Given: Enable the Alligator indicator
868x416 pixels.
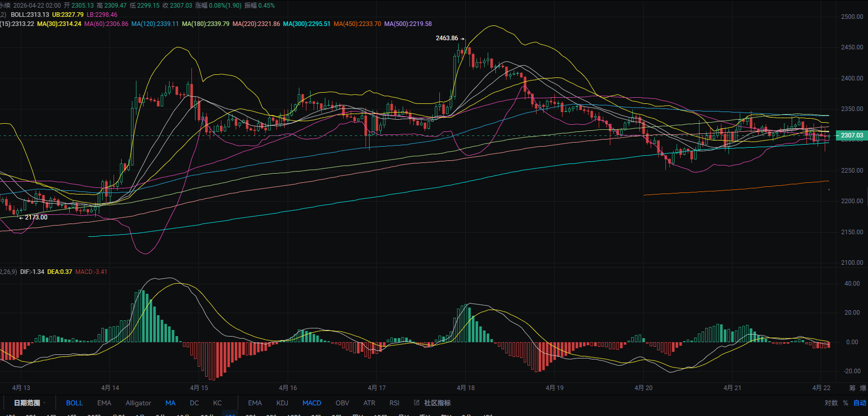Looking at the screenshot, I should pos(138,403).
